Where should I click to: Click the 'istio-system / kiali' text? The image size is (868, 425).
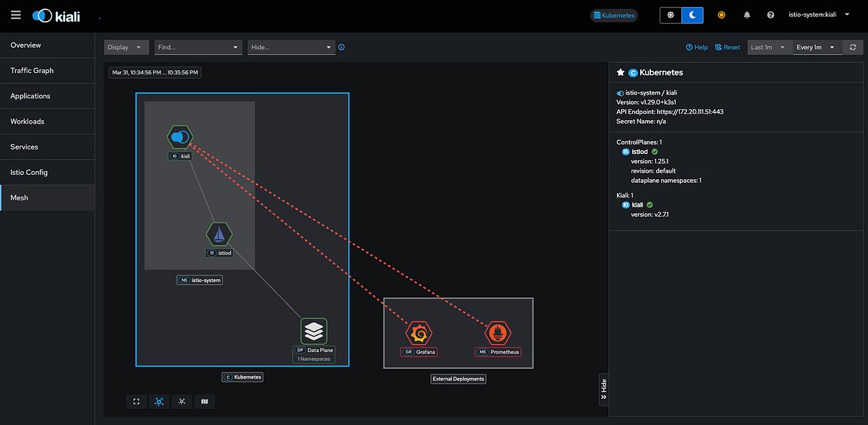click(x=651, y=93)
